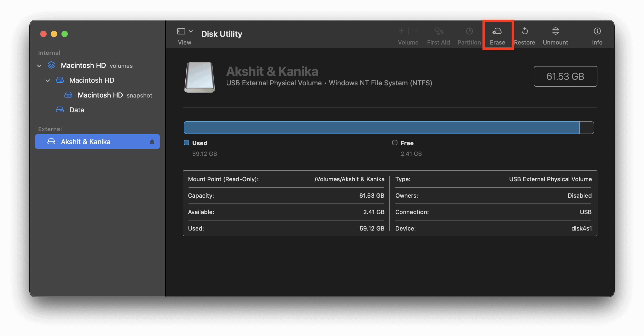Collapse the nested Macintosh HD item
This screenshot has width=644, height=336.
tap(48, 81)
